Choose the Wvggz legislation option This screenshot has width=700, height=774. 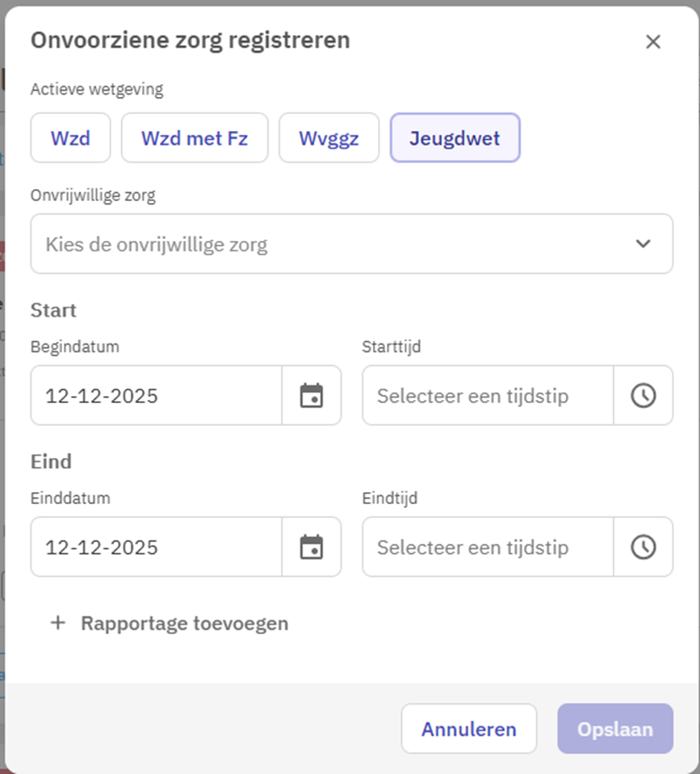pos(329,137)
